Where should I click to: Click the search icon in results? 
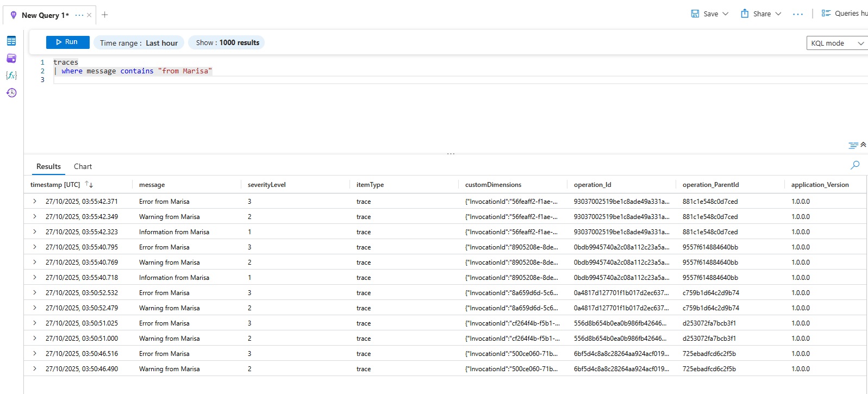point(855,165)
